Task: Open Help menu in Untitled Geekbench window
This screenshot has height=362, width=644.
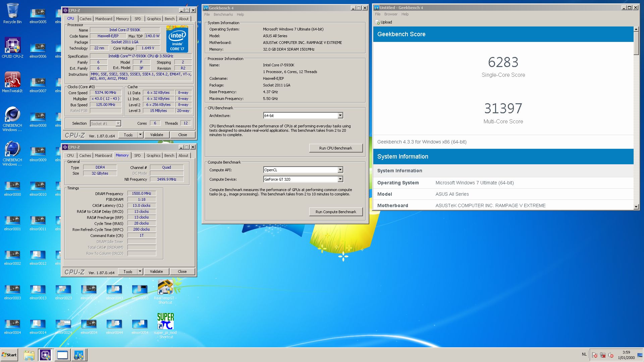Action: click(x=405, y=14)
